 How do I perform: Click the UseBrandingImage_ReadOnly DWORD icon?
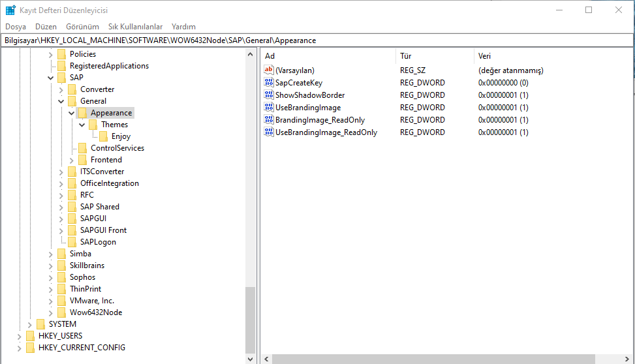(x=269, y=132)
